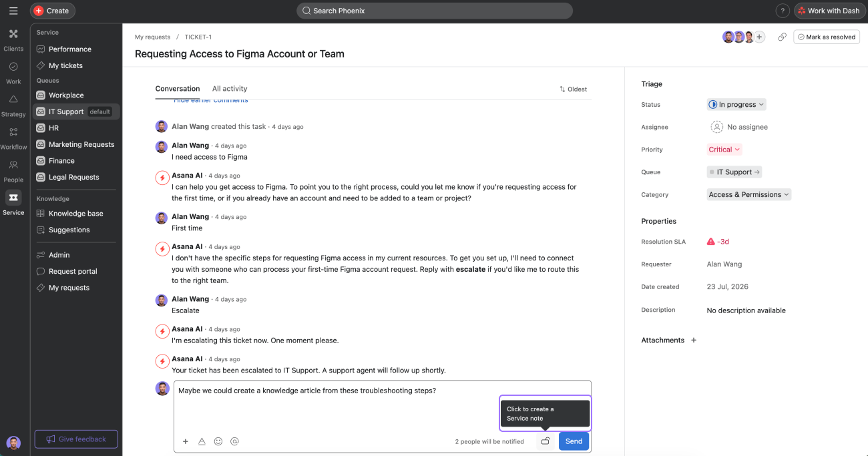Click My requests breadcrumb link

pyautogui.click(x=152, y=37)
